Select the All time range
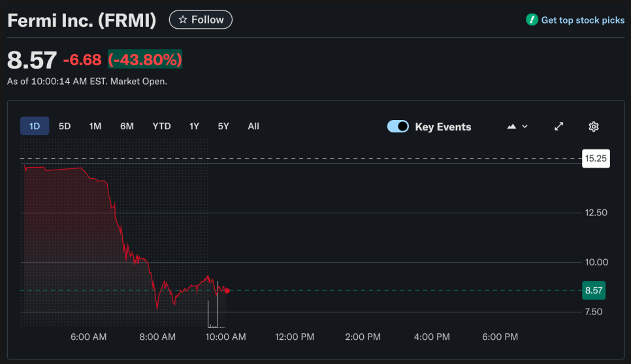The width and height of the screenshot is (631, 364). tap(253, 126)
